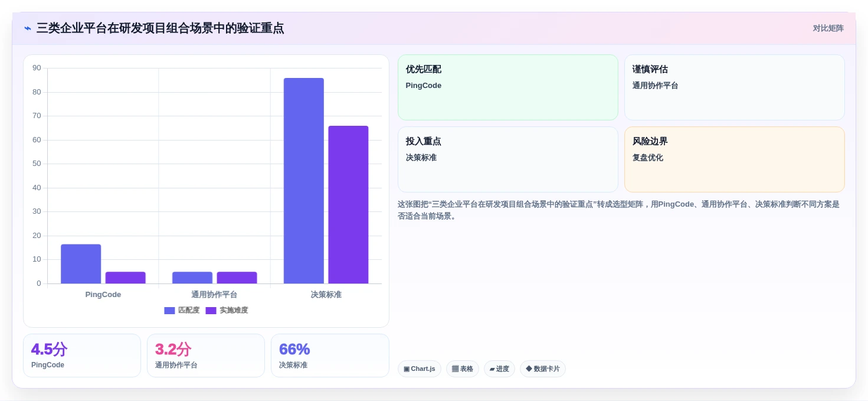Select the Chart.js tag chip
This screenshot has width=868, height=401.
[420, 369]
